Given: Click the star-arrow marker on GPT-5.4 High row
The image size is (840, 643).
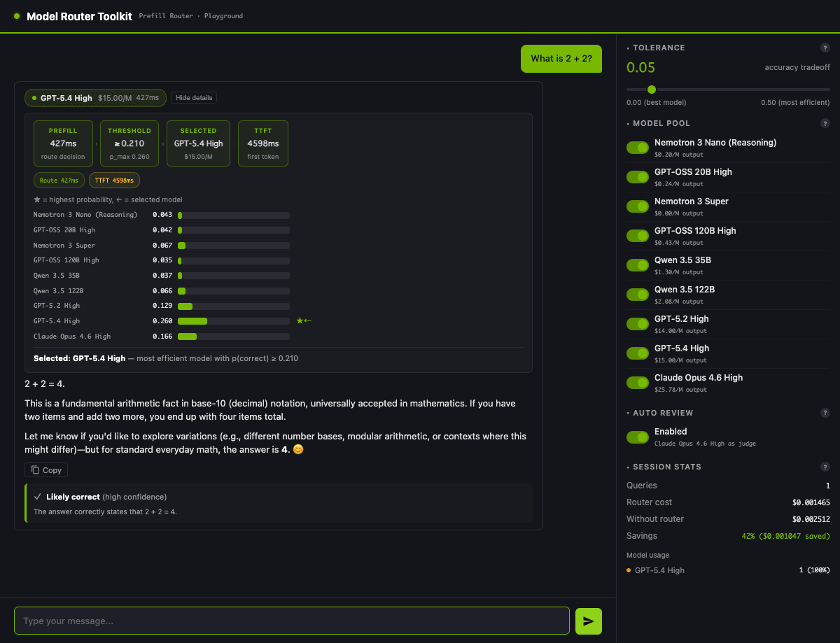Looking at the screenshot, I should click(x=304, y=321).
